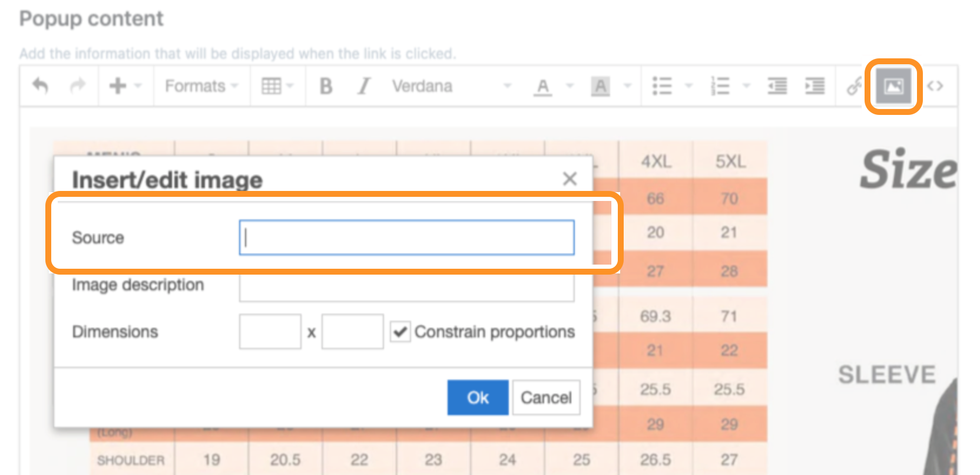Click the increase indent icon
The image size is (980, 475).
click(815, 86)
